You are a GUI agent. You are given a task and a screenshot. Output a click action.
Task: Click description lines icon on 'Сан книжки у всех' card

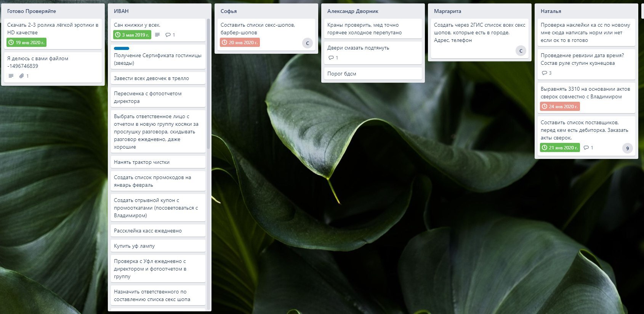point(157,35)
